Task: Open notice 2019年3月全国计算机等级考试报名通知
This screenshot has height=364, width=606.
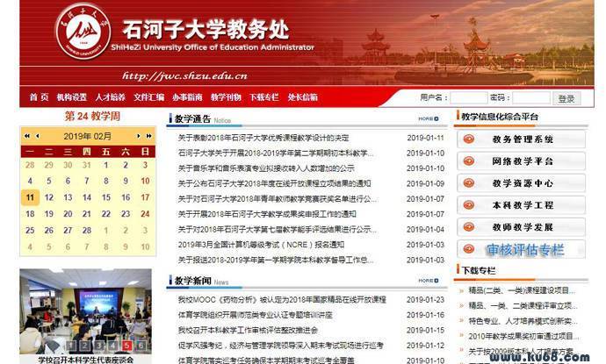Action: coord(261,245)
